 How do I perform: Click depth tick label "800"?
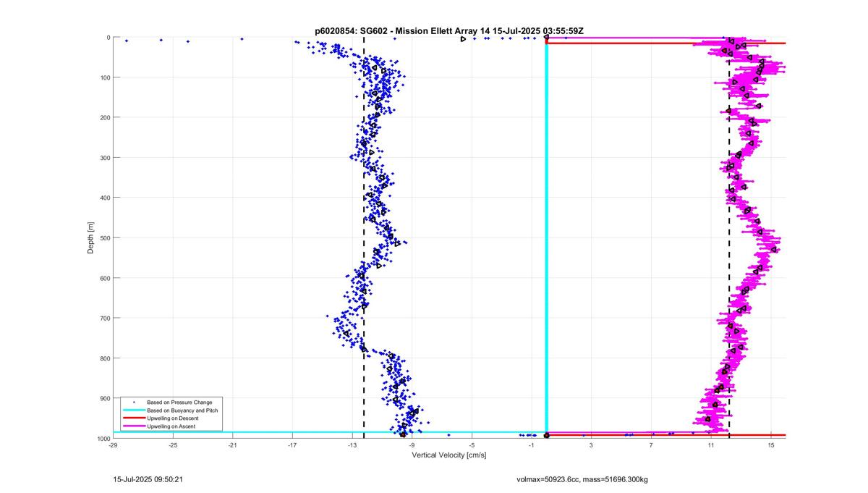point(105,358)
